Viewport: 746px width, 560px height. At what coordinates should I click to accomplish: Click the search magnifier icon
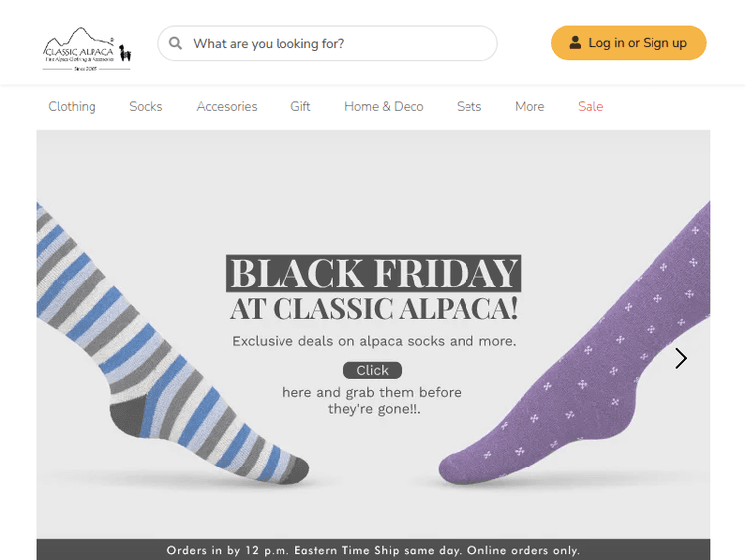click(x=176, y=44)
